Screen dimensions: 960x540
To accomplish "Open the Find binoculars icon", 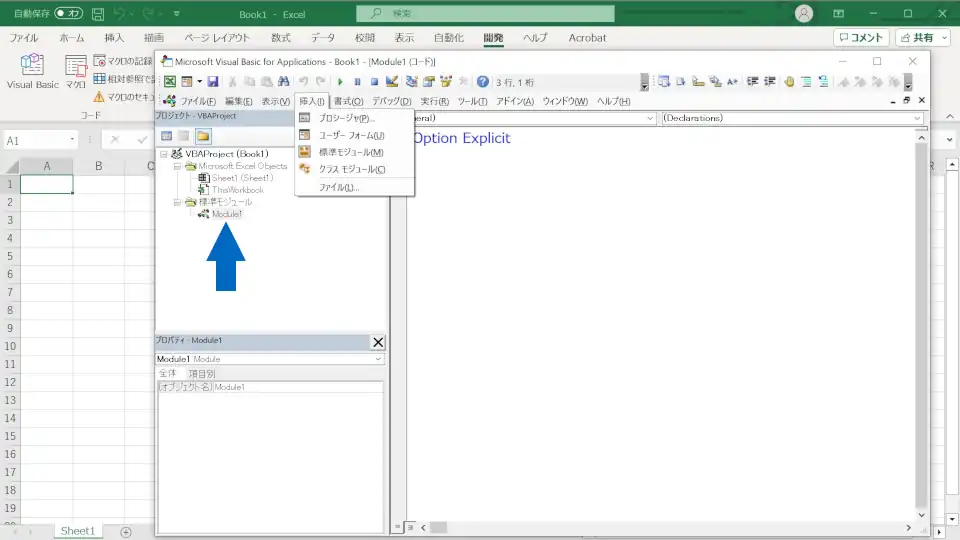I will (283, 82).
